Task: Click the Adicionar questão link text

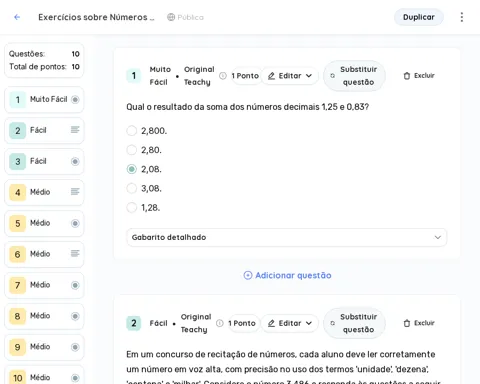Action: tap(293, 275)
